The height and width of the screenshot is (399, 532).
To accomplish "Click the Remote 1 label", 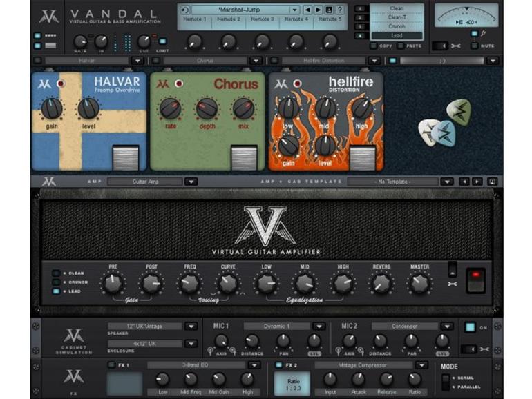I will 195,19.
